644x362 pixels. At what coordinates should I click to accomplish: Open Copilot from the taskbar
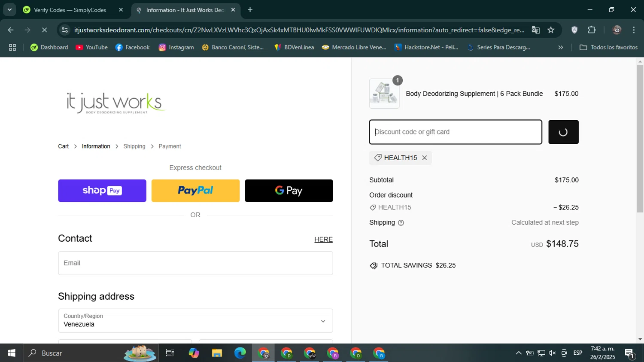(x=194, y=353)
